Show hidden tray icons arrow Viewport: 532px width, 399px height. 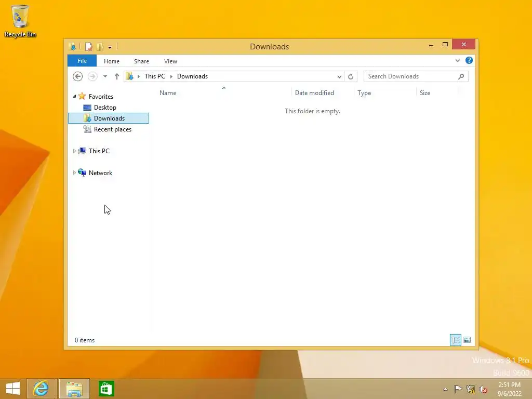point(445,389)
